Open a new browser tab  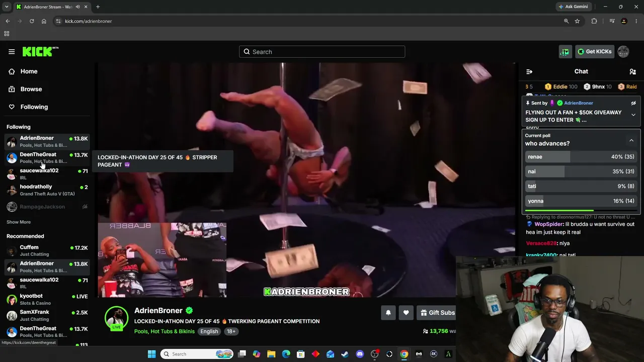tap(98, 7)
